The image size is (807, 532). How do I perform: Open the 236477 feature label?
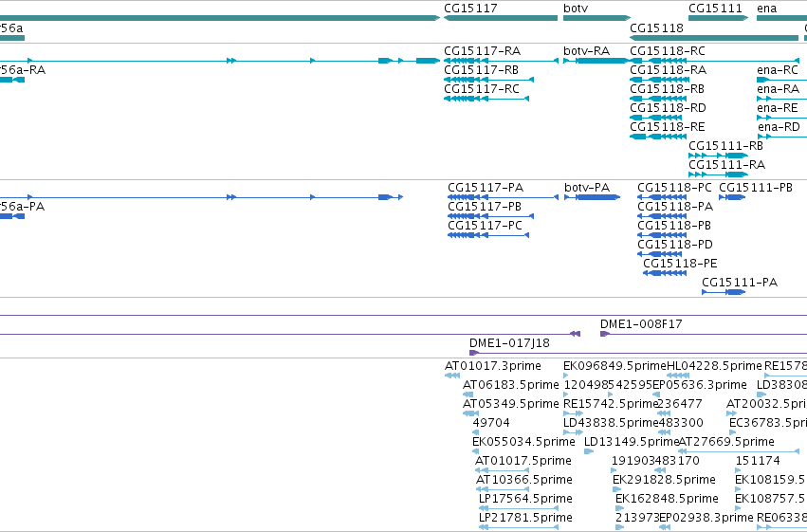pos(679,404)
